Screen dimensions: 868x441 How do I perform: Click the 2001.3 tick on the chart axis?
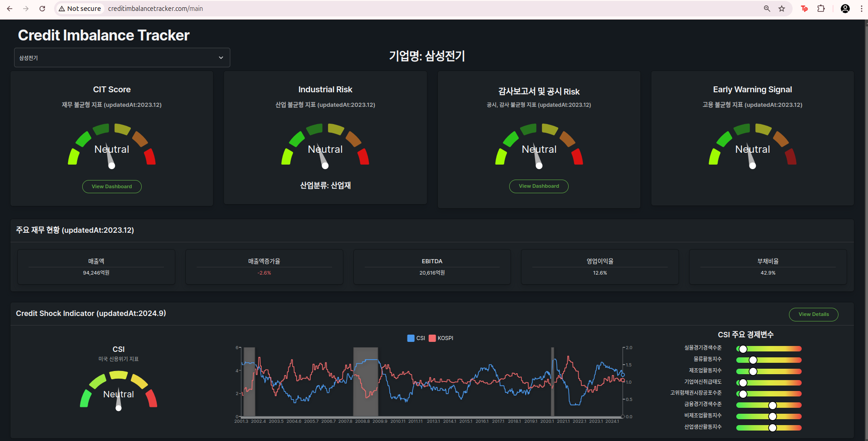241,421
